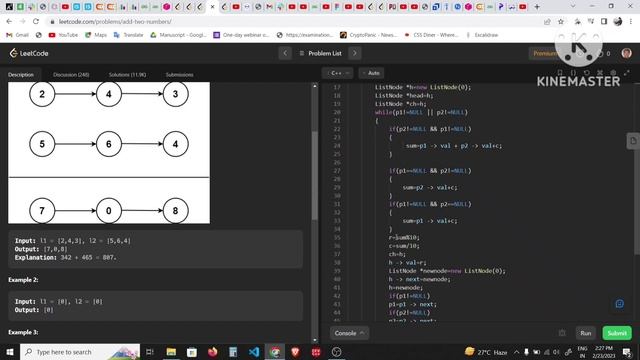Click the linked-list example diagram image
The image size is (640, 360).
[x=109, y=153]
